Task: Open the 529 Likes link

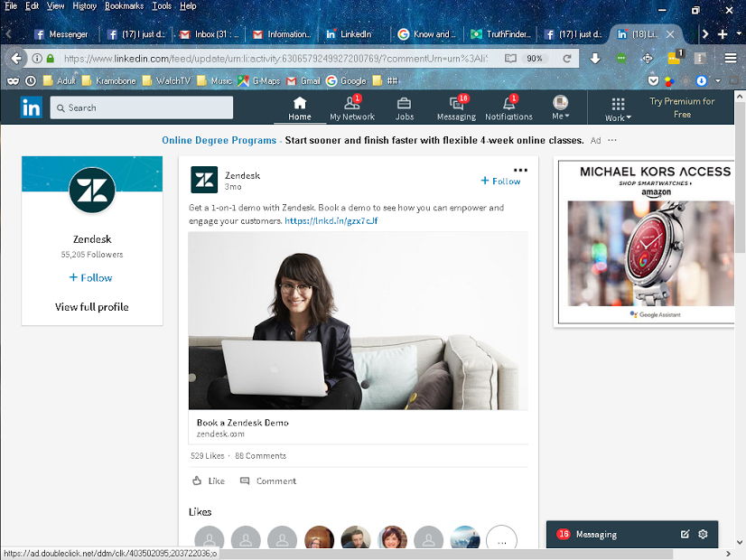Action: tap(208, 456)
